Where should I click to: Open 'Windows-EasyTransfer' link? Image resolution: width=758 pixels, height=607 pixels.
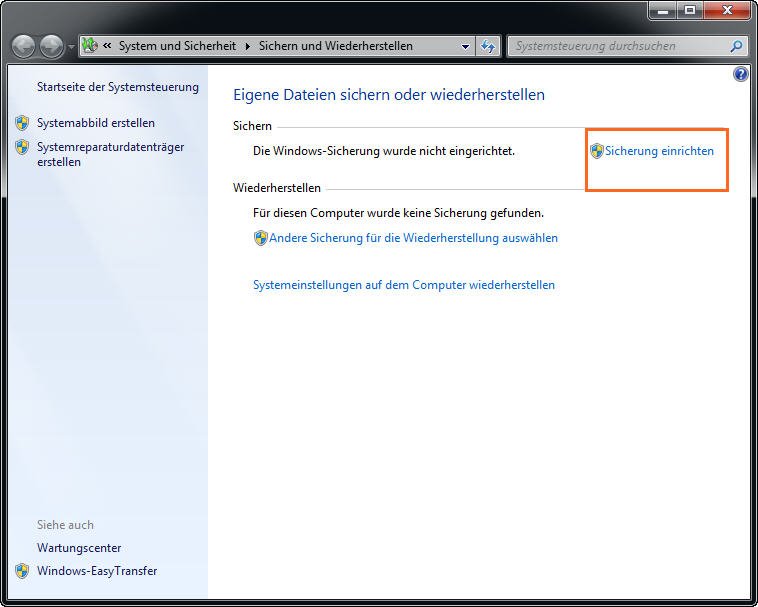coord(97,571)
